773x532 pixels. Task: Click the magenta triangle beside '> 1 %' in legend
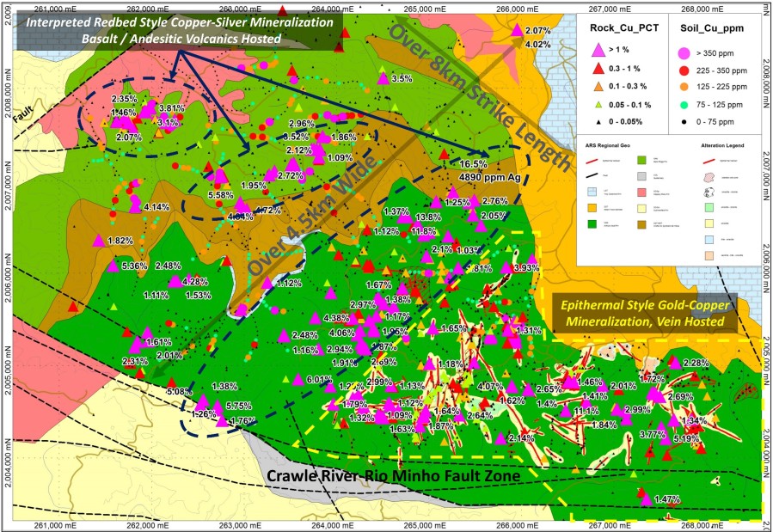[598, 50]
